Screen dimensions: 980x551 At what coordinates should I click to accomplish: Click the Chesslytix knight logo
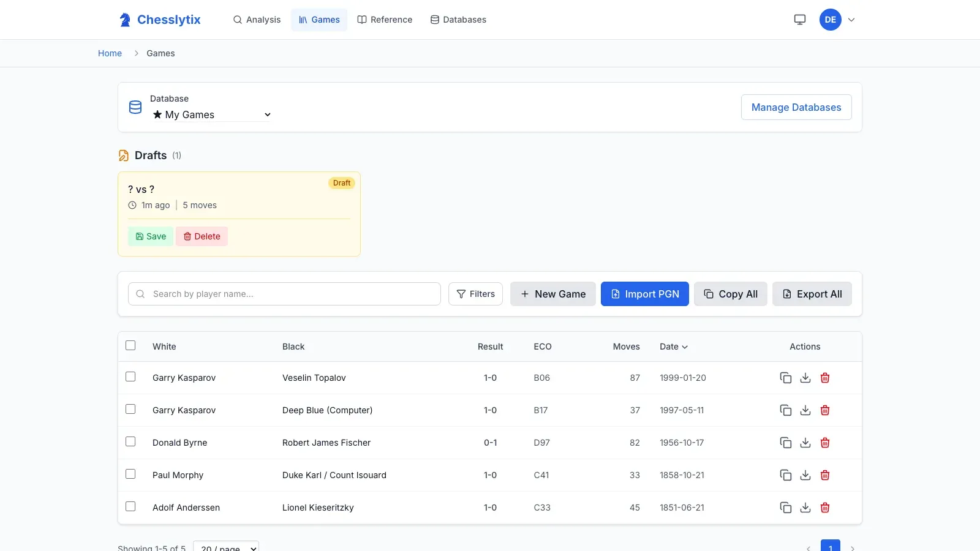(x=125, y=20)
